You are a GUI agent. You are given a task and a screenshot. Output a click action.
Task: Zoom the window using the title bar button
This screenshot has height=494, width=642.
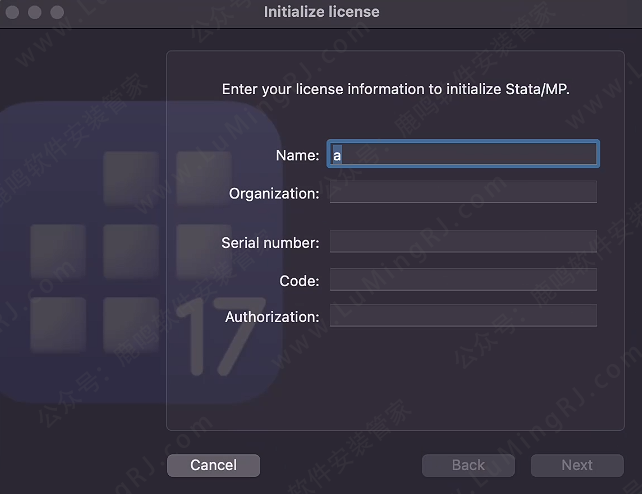pos(53,12)
